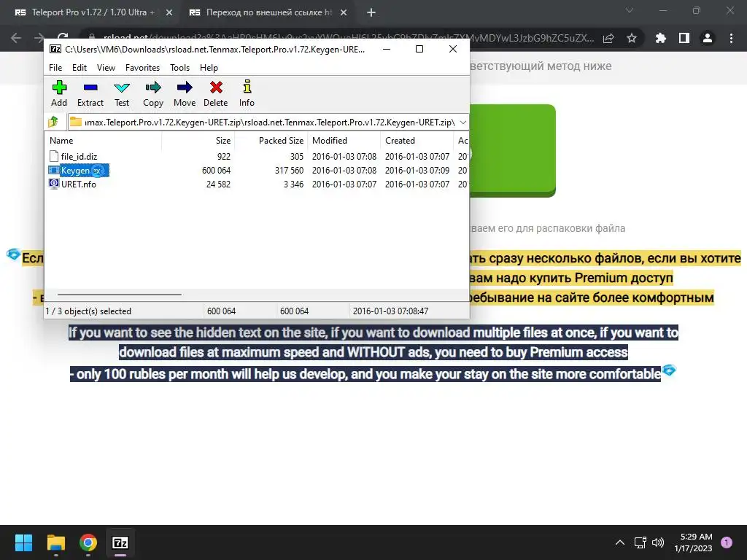Screen dimensions: 747x560
Task: Switch to the Переход по внешней ссылке tab
Action: (267, 12)
